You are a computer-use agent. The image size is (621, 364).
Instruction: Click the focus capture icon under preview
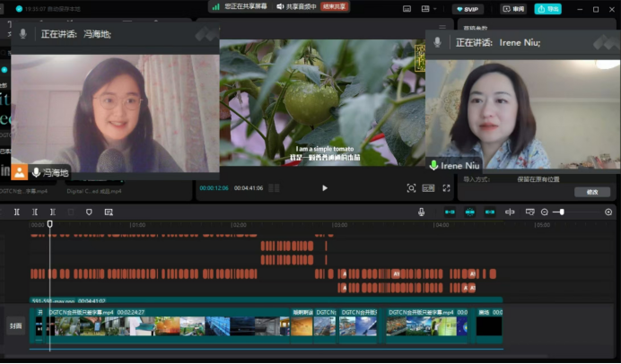pyautogui.click(x=411, y=188)
